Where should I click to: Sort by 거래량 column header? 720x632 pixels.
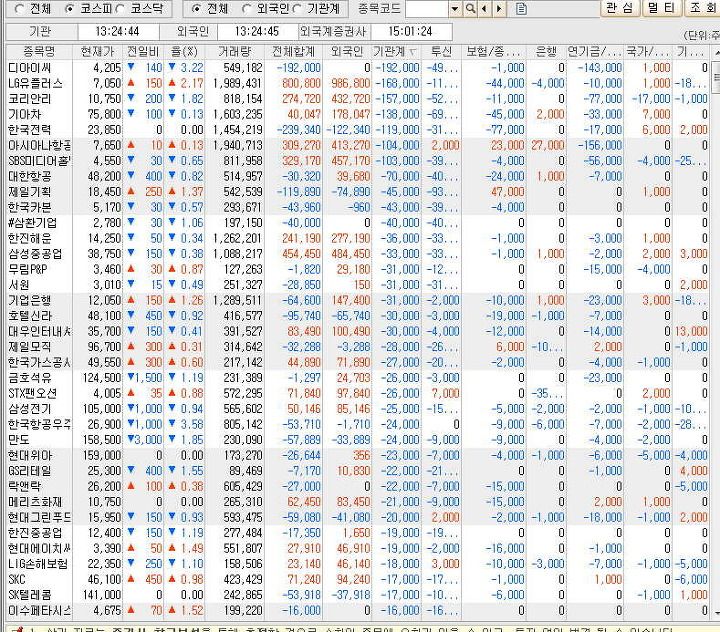[235, 52]
